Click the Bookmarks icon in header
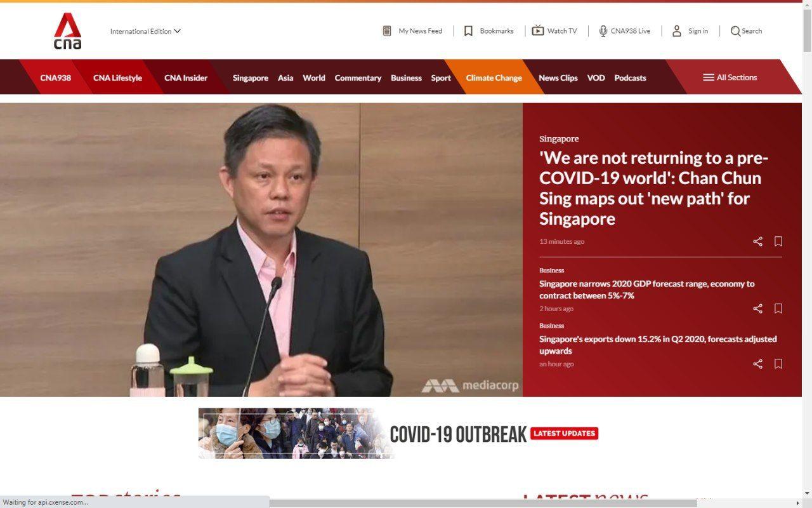This screenshot has height=508, width=812. pyautogui.click(x=468, y=31)
